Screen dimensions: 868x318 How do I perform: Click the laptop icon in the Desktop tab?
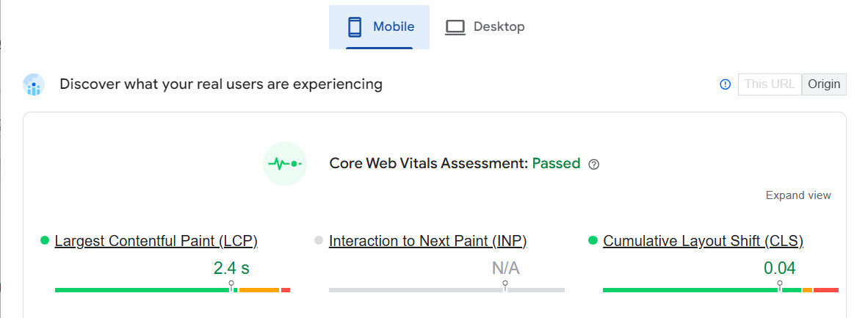(455, 27)
